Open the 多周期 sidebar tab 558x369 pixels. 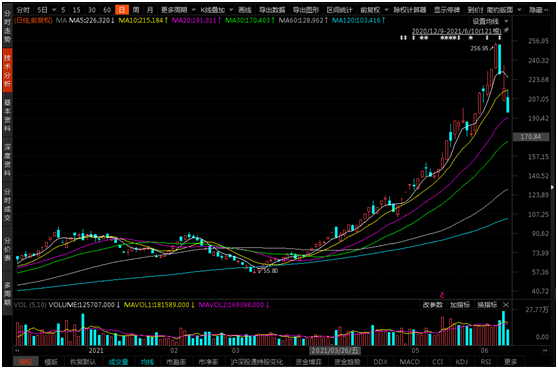coord(7,294)
